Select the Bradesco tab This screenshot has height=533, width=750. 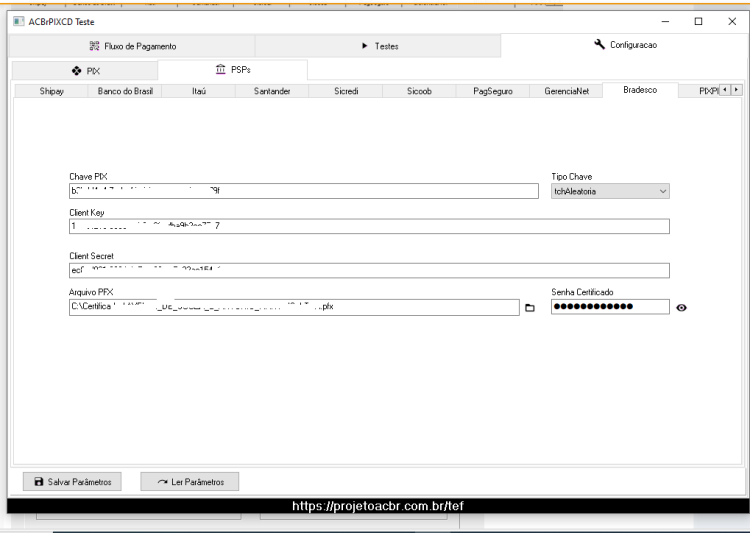[640, 90]
